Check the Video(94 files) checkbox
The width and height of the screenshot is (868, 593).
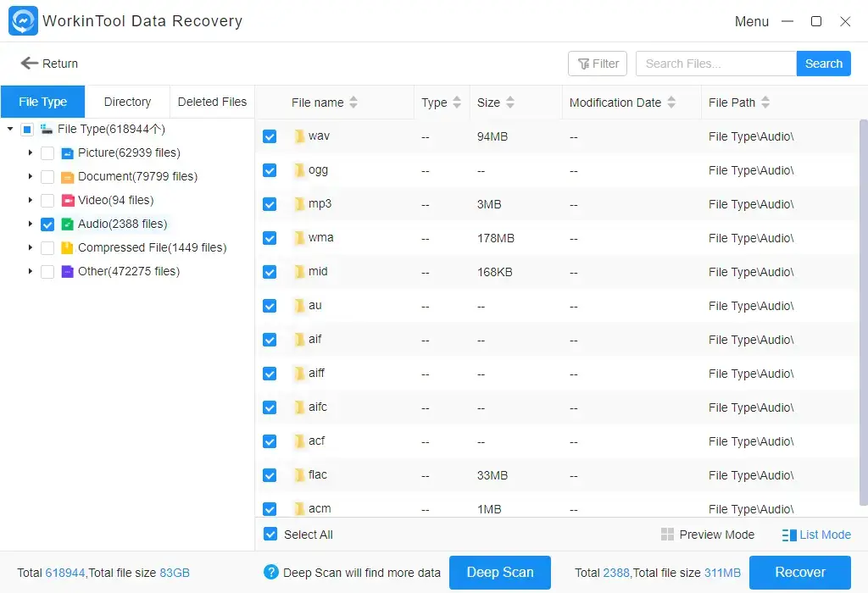(x=47, y=200)
